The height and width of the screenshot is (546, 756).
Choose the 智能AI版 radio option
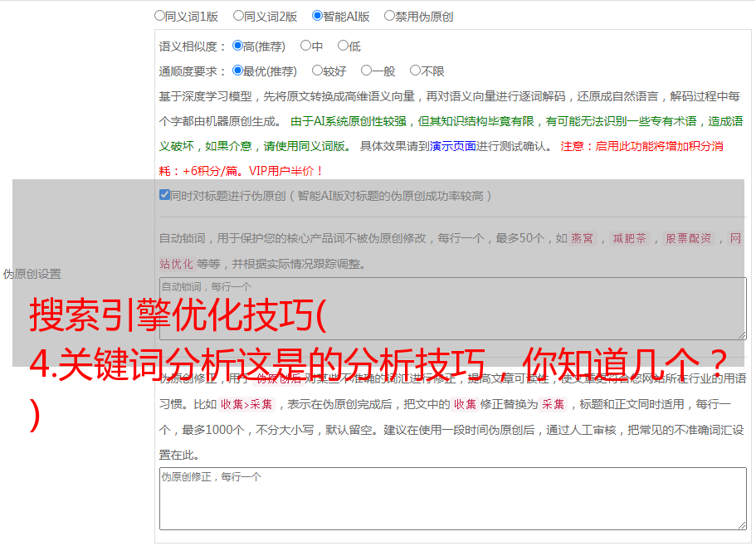point(317,16)
